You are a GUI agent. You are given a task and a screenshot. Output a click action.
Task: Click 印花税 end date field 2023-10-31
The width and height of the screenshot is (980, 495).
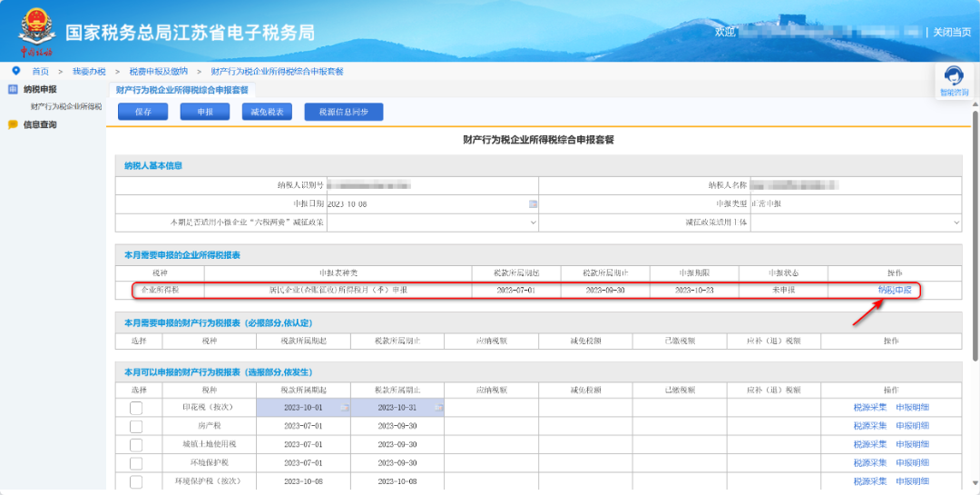(x=397, y=408)
